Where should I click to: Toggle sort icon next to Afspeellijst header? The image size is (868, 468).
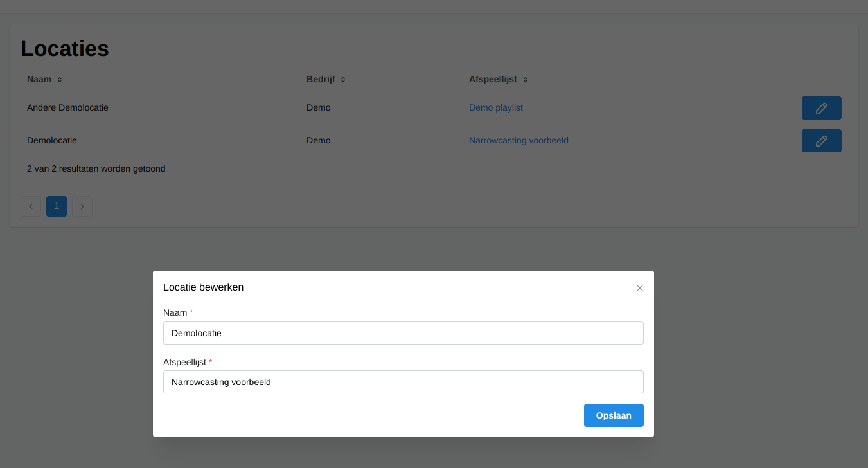(525, 80)
